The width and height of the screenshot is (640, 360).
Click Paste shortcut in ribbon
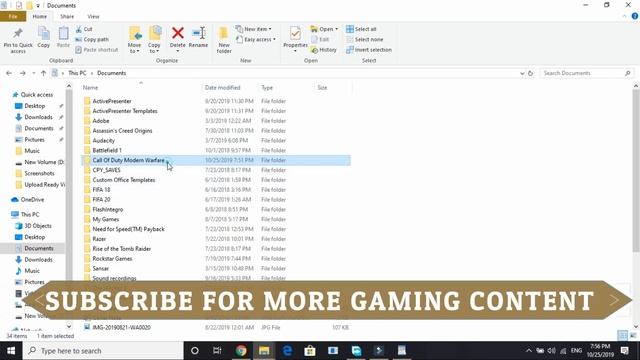click(97, 50)
